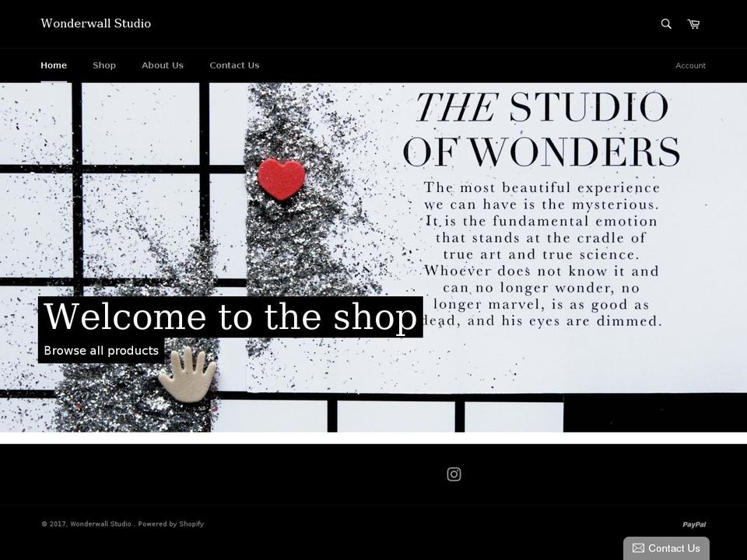Viewport: 747px width, 560px height.
Task: Click the Wonderwall Studio copyright link
Action: pyautogui.click(x=102, y=524)
